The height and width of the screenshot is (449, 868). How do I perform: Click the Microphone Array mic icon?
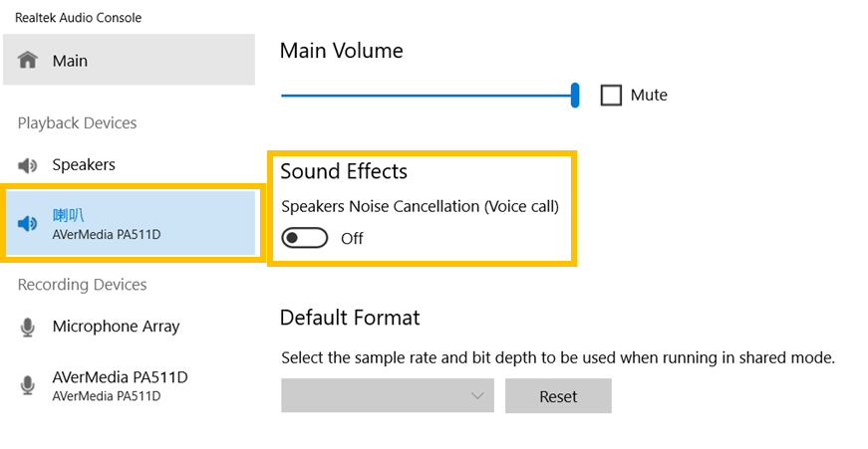29,327
